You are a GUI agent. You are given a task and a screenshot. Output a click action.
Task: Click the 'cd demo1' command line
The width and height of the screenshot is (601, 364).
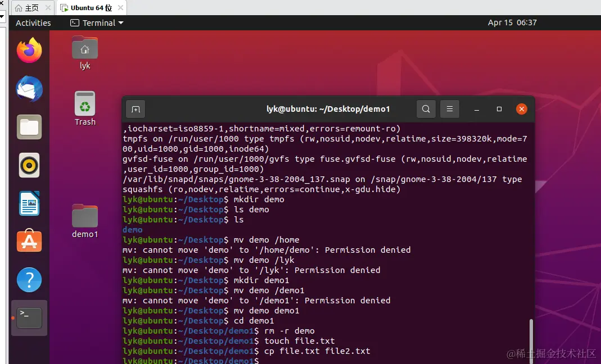pos(198,321)
